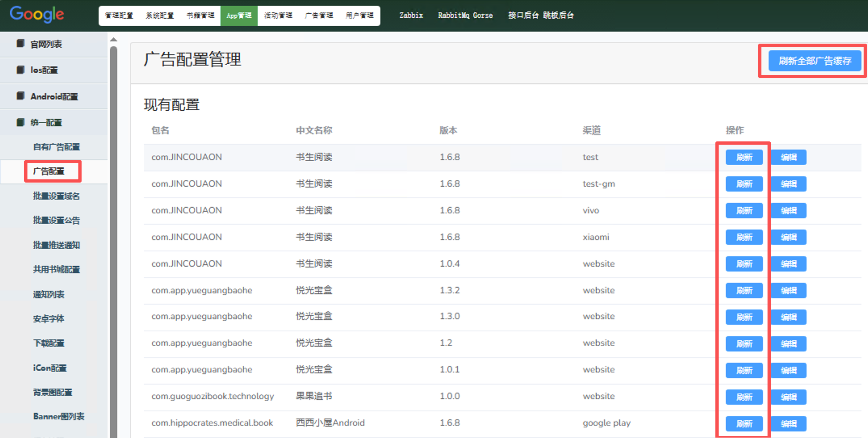Expand the Android配置 sidebar section
868x438 pixels.
click(54, 97)
